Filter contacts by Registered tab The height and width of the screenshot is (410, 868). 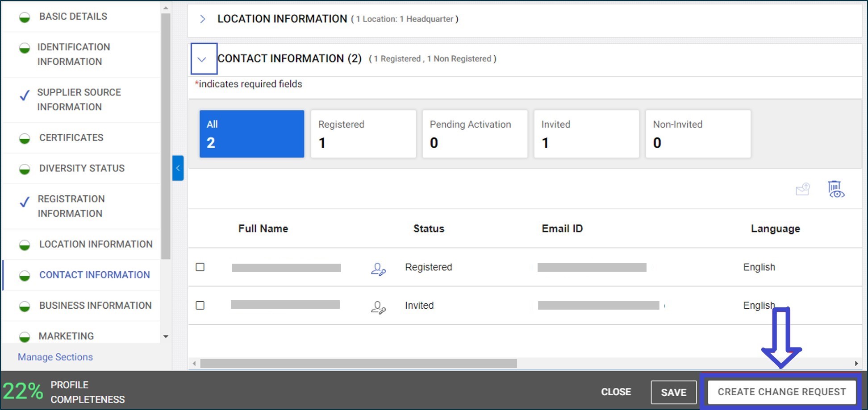click(x=363, y=134)
